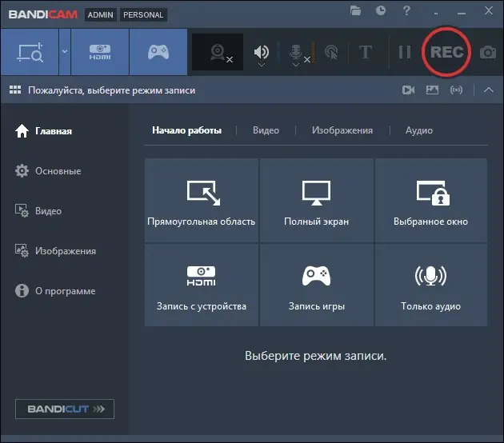Close the Bandicam window
This screenshot has width=504, height=443.
click(489, 10)
